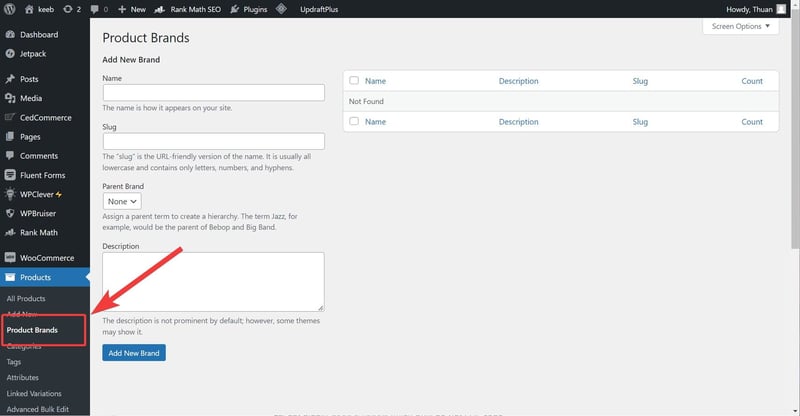
Task: Click the user avatar next to Howdy, Thuan
Action: coord(781,9)
